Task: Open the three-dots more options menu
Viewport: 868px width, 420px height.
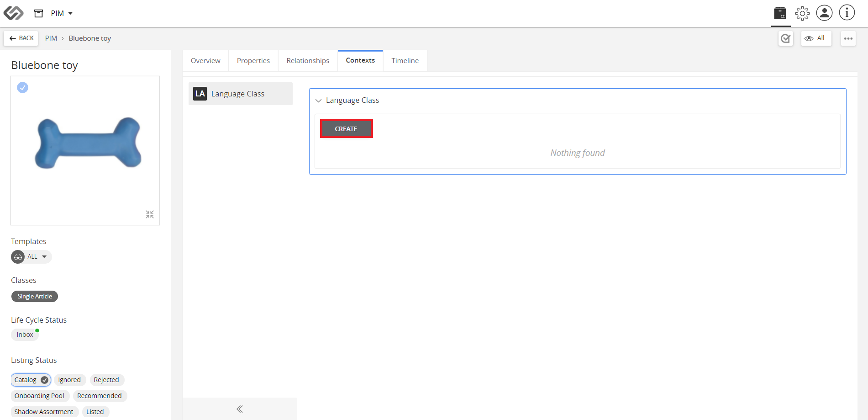Action: tap(848, 38)
